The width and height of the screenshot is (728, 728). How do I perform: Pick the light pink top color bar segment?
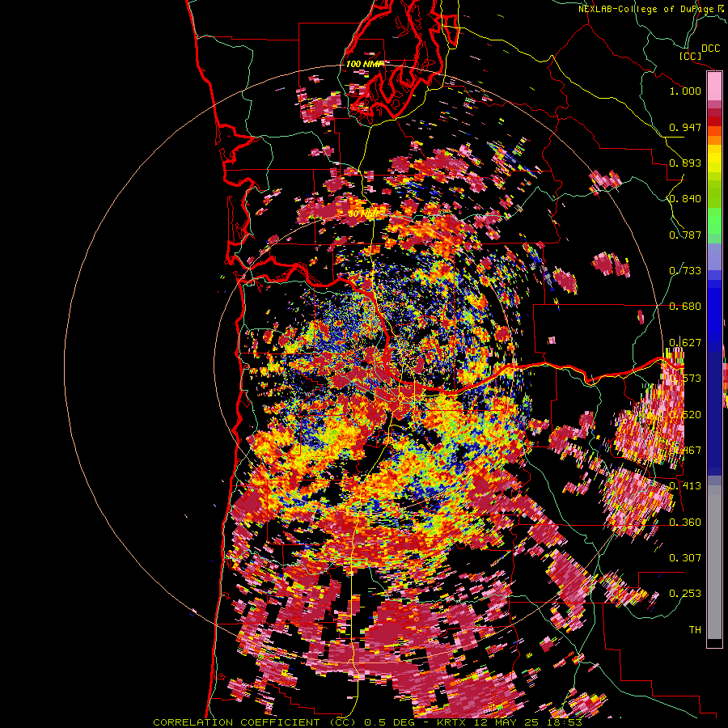click(714, 87)
